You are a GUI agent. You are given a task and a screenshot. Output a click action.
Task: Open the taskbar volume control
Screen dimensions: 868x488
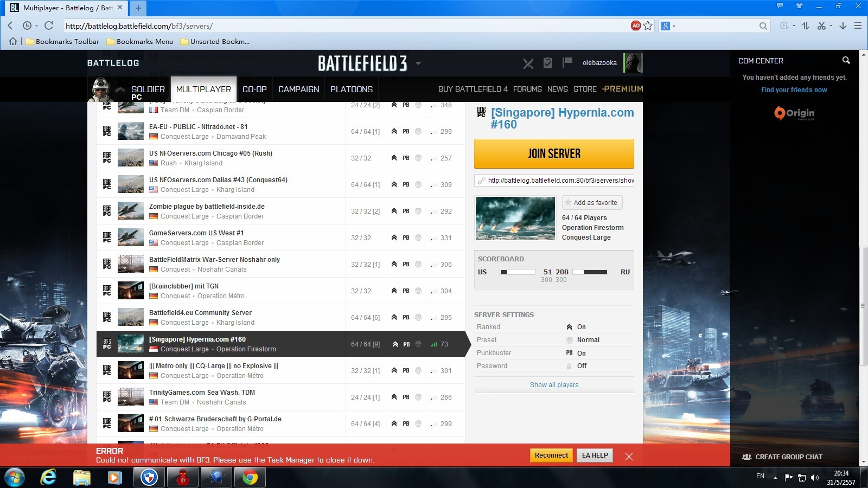click(814, 478)
